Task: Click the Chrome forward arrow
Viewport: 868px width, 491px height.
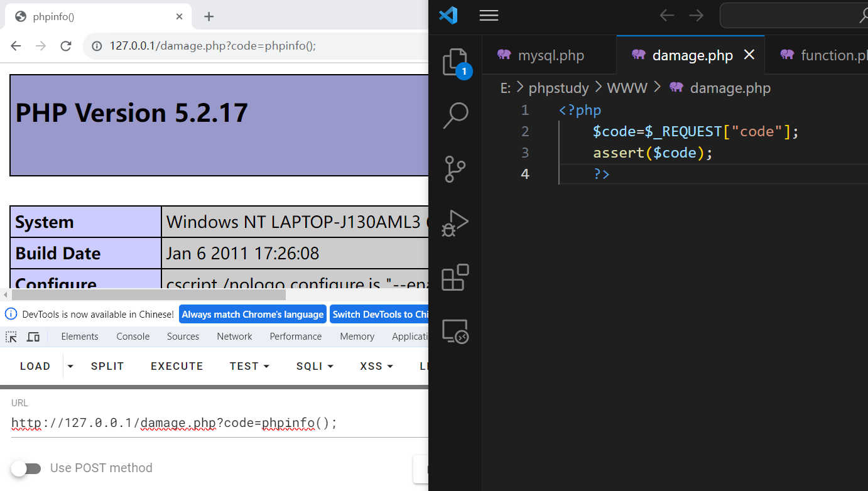Action: (41, 46)
